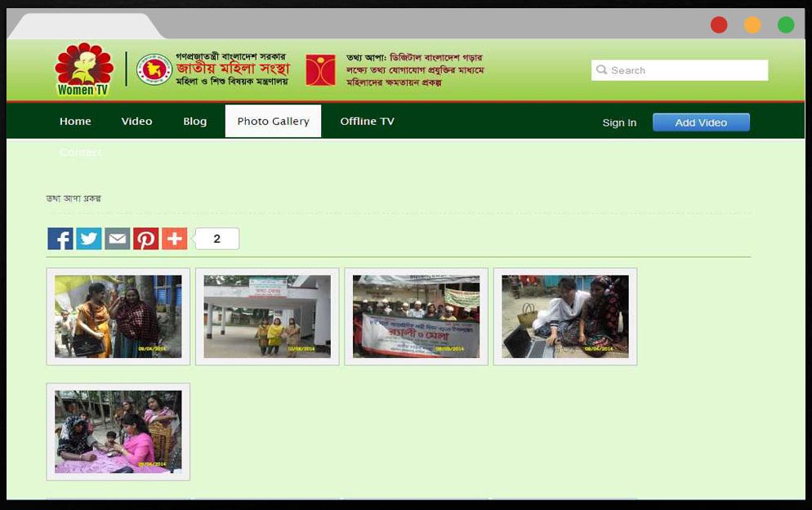Focus the Search input field
Viewport: 812px width, 510px height.
coord(680,70)
